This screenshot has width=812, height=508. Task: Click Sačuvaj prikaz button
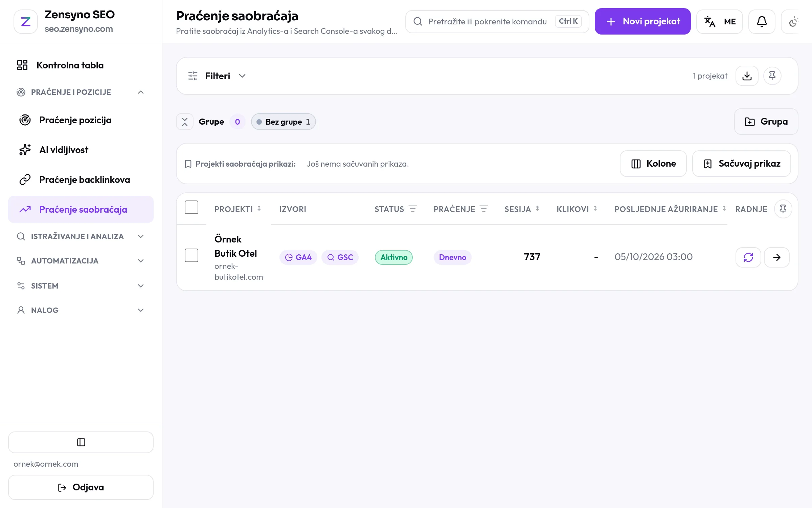[741, 164]
